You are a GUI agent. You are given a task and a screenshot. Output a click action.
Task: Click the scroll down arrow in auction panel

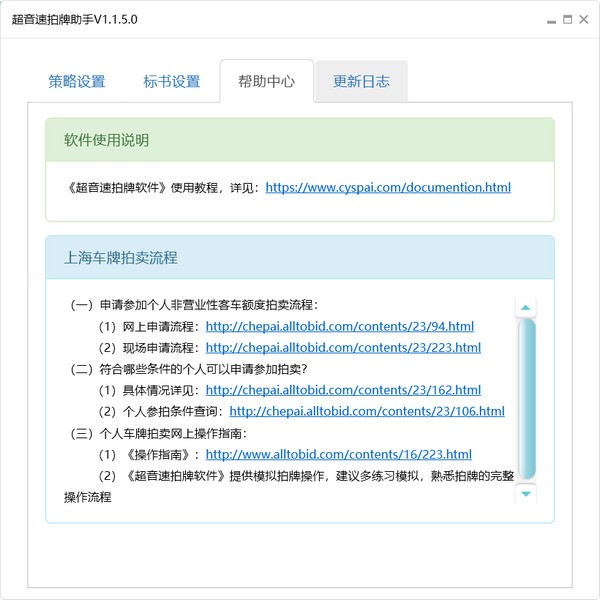point(526,494)
